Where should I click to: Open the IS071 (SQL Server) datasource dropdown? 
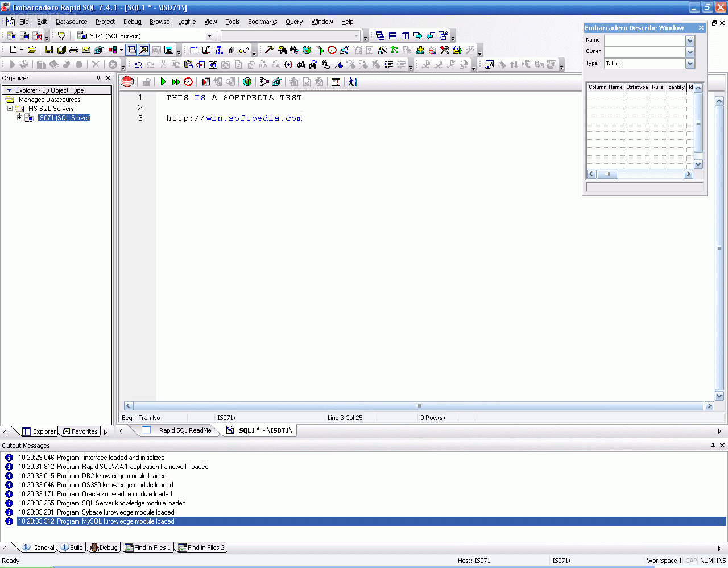[209, 36]
